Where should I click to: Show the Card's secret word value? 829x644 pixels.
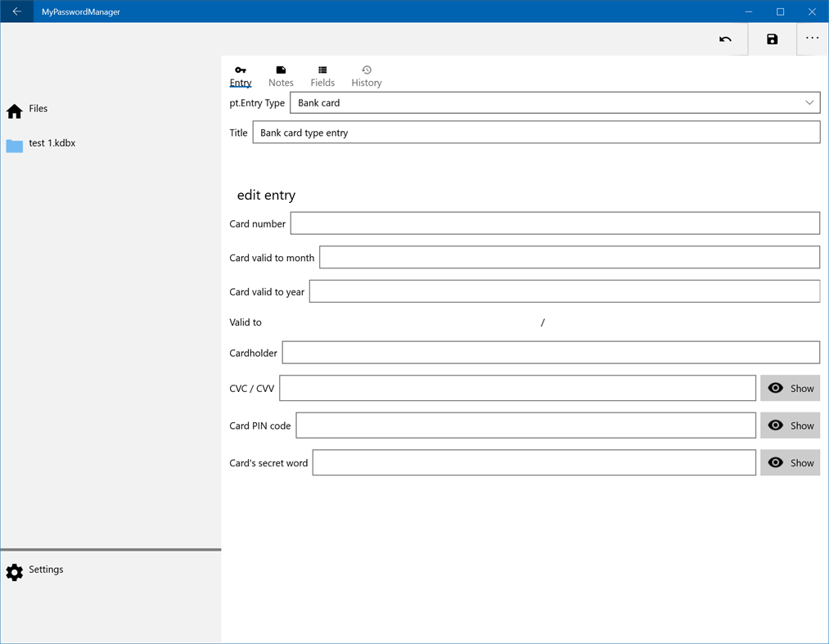click(789, 462)
